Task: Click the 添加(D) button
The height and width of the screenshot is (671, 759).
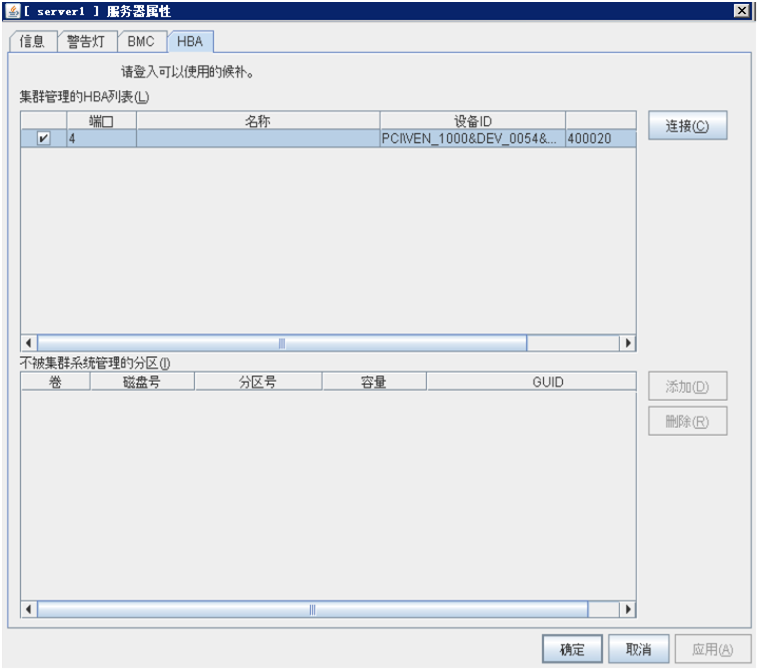Action: [687, 386]
